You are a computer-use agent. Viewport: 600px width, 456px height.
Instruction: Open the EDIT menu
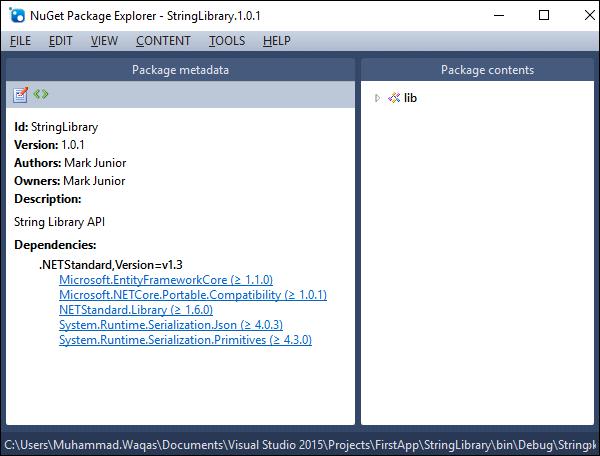click(60, 41)
